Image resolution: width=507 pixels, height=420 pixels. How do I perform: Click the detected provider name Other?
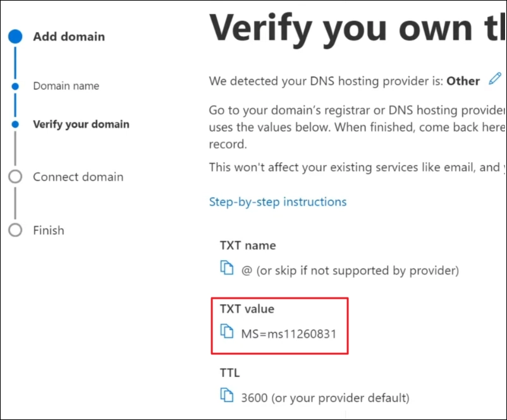(x=463, y=81)
